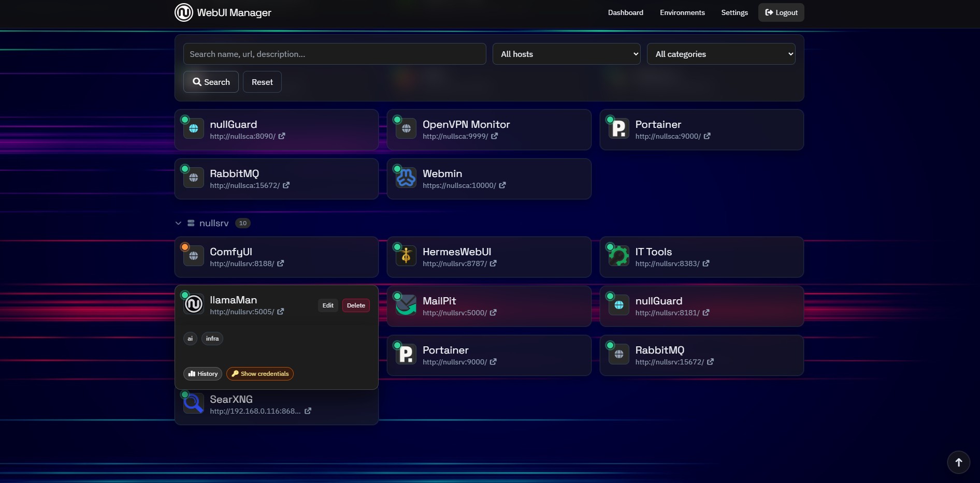
Task: Click the MailPit envelope icon
Action: click(x=406, y=305)
